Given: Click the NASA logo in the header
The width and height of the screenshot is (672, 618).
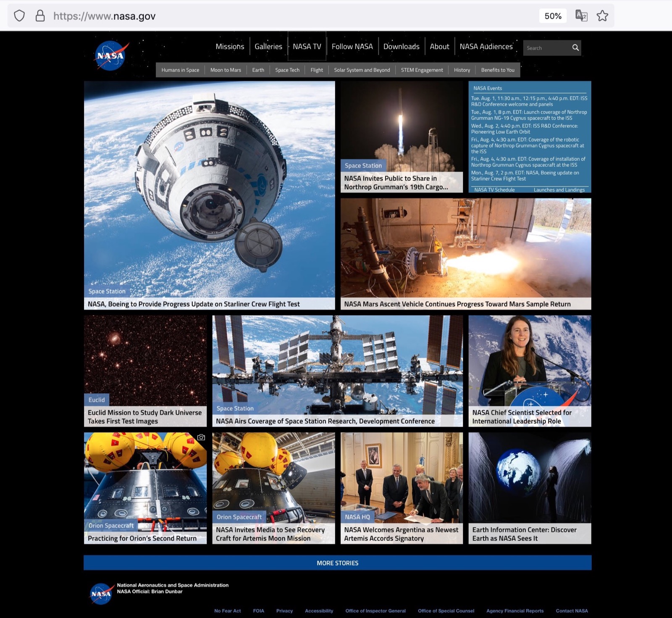Looking at the screenshot, I should 111,55.
